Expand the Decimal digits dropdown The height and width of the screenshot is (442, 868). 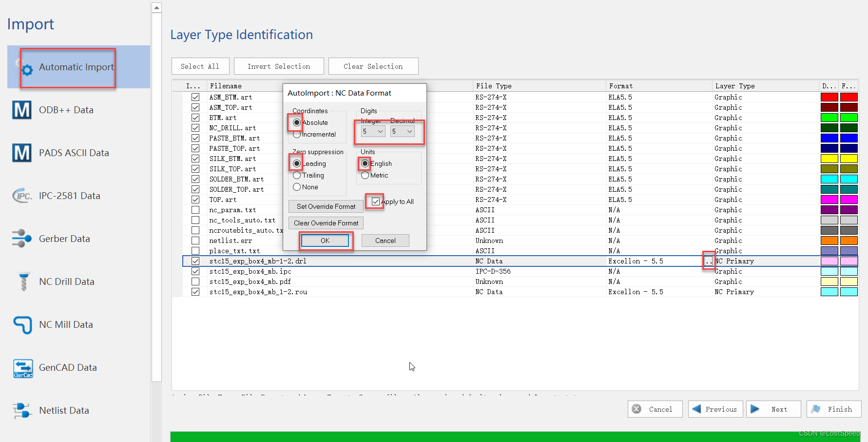pyautogui.click(x=403, y=131)
